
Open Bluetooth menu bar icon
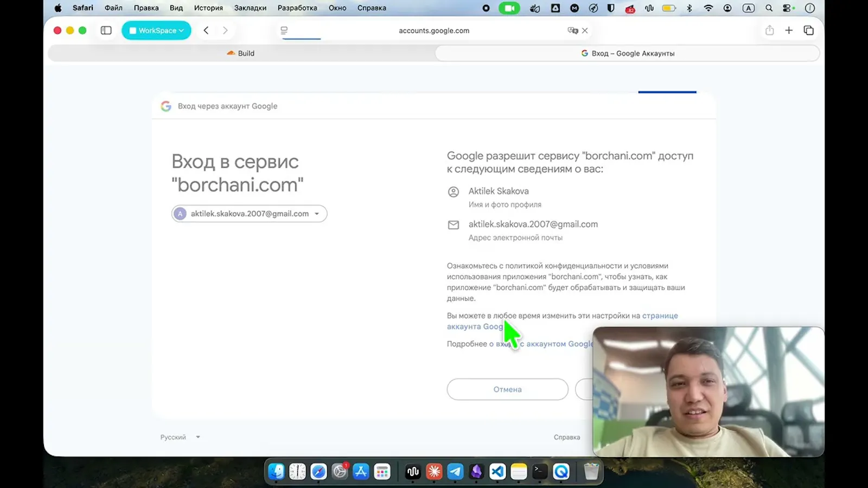pos(690,8)
